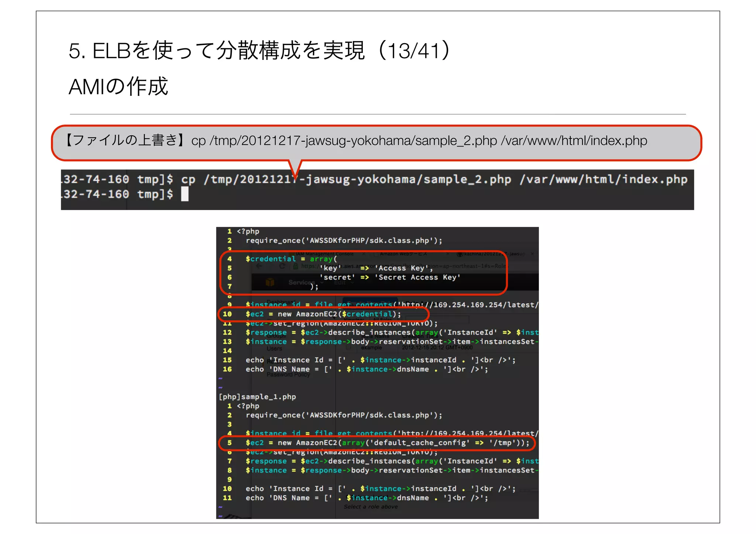
Task: Click the "[php]sample_1.php" buffer label
Action: (257, 397)
